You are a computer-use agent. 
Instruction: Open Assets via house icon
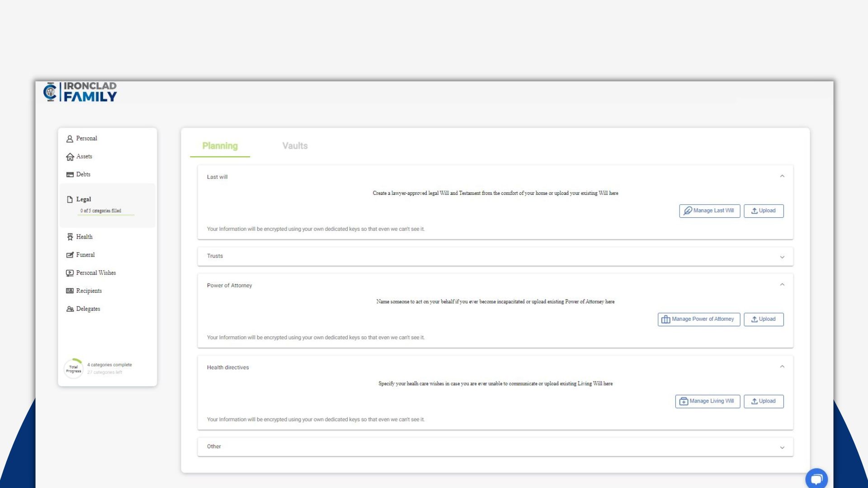click(70, 157)
